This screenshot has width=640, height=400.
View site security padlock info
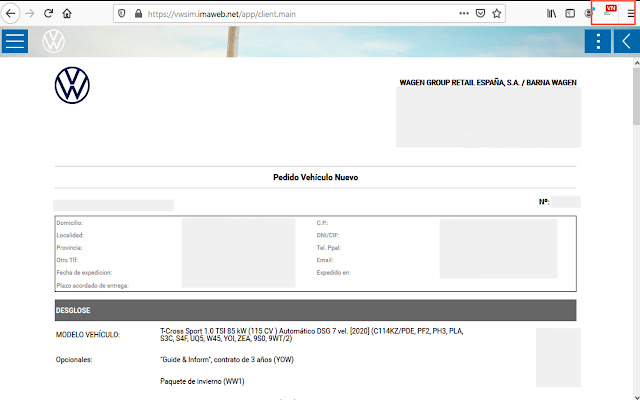click(x=138, y=13)
